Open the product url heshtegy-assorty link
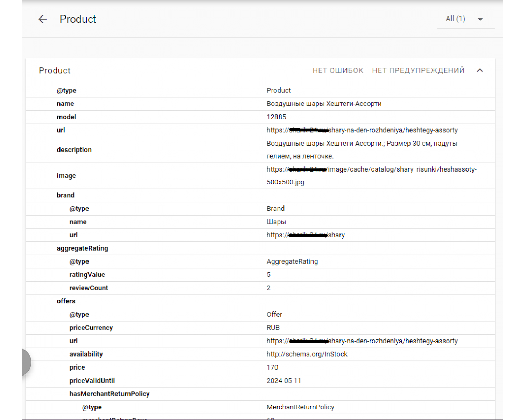 pyautogui.click(x=362, y=130)
